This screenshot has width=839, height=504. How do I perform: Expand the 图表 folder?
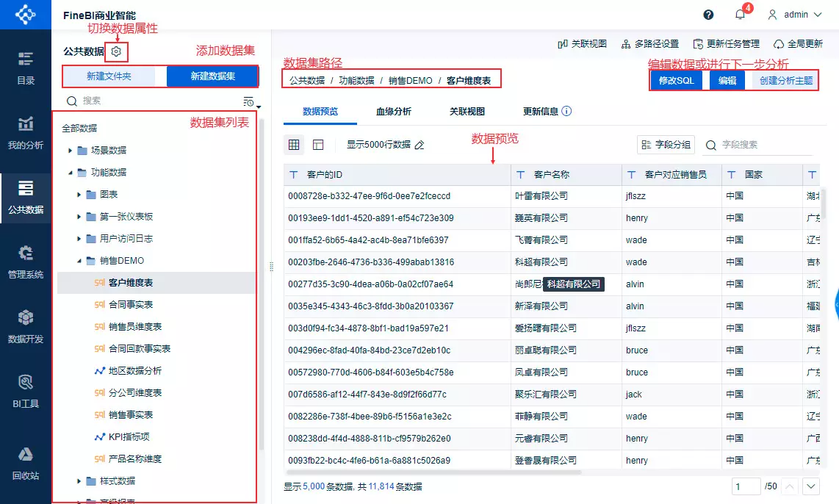click(79, 195)
